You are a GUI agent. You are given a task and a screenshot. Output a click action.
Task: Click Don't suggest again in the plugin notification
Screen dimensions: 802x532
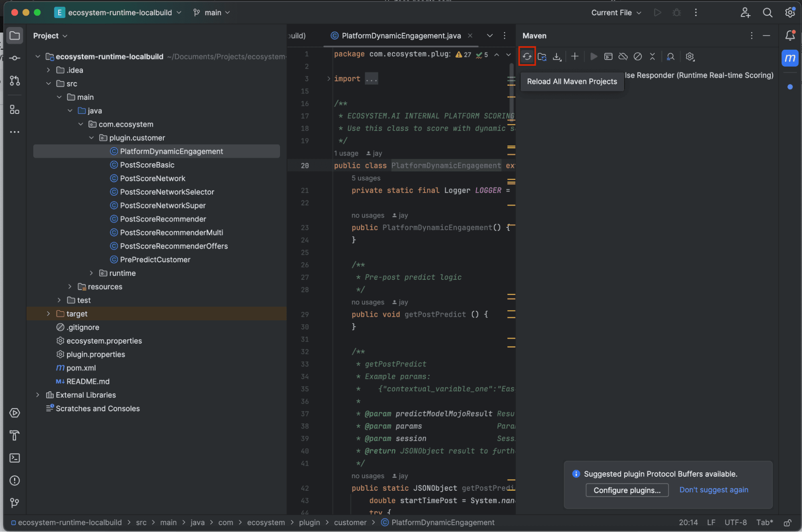(x=714, y=490)
